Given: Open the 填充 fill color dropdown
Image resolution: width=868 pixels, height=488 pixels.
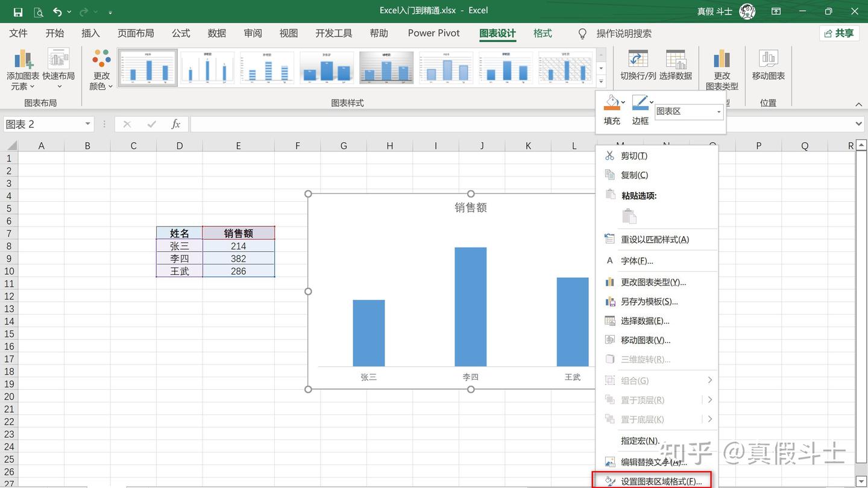Looking at the screenshot, I should pos(623,102).
